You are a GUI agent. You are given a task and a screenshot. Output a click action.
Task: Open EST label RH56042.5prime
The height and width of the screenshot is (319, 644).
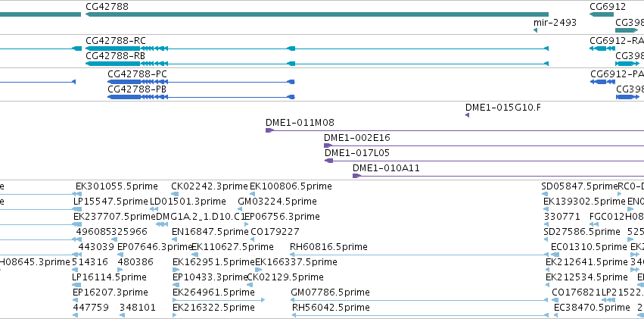(331, 307)
